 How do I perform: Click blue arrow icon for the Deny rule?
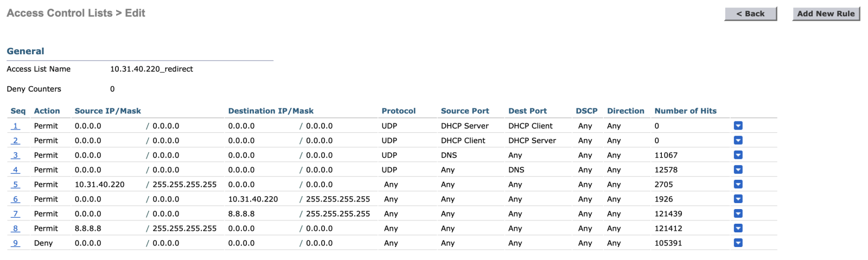[x=738, y=243]
